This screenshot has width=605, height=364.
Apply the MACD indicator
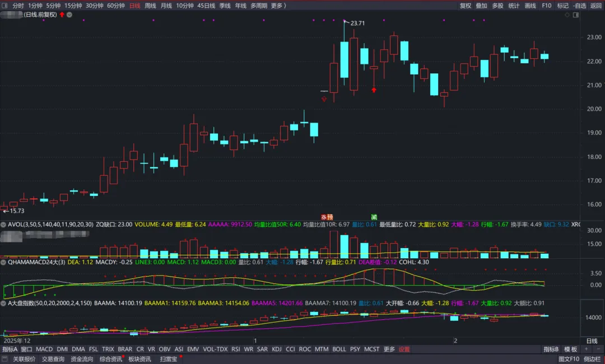[44, 349]
